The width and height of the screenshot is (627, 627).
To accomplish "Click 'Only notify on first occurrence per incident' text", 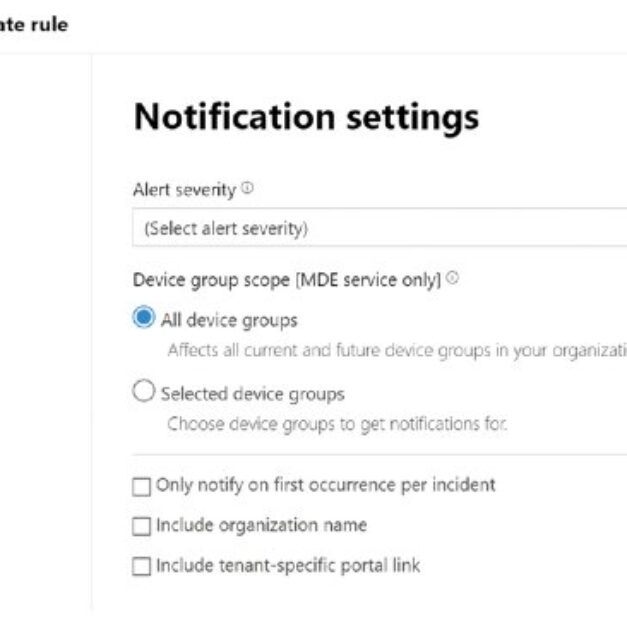I will 325,486.
